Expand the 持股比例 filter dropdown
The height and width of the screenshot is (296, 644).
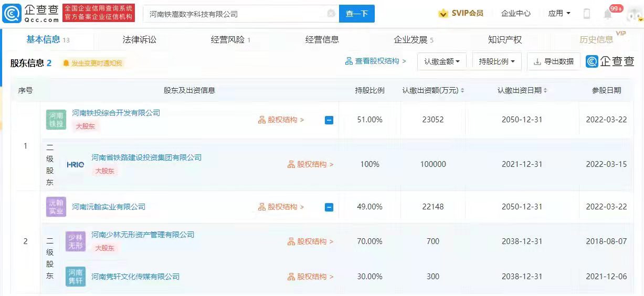point(497,61)
